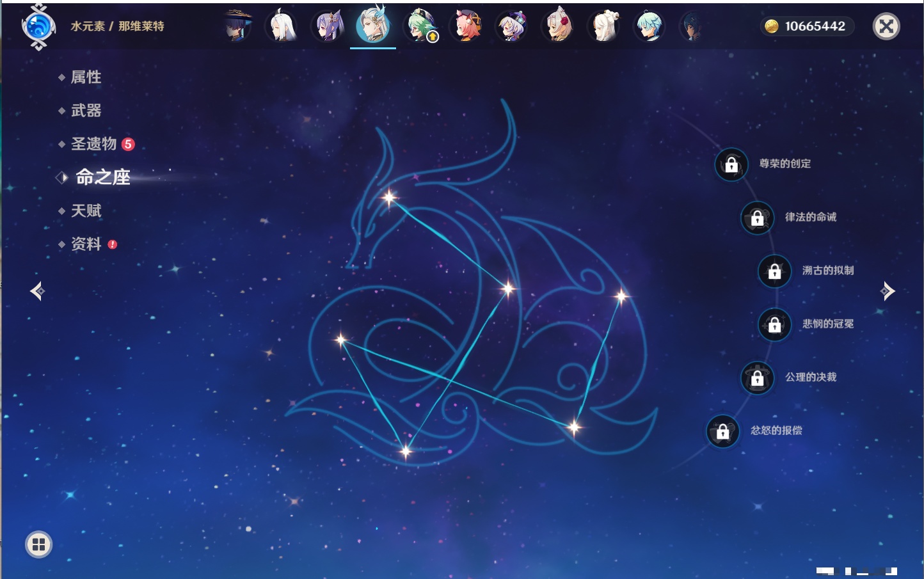Select Noelle's avatar with red rose

559,27
